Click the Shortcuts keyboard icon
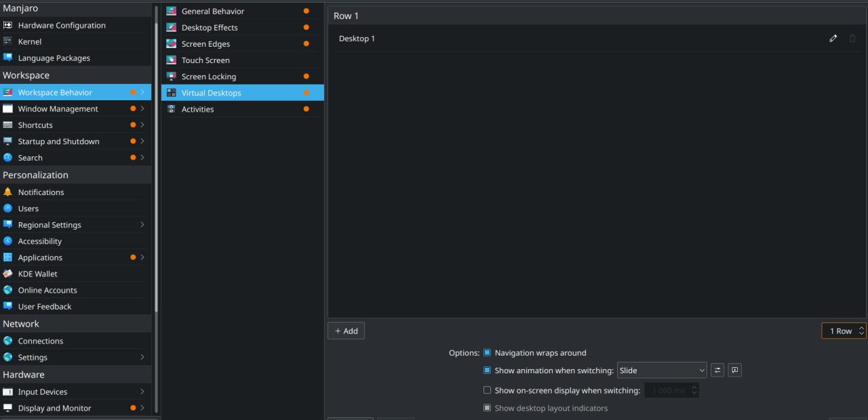The width and height of the screenshot is (868, 420). click(7, 125)
